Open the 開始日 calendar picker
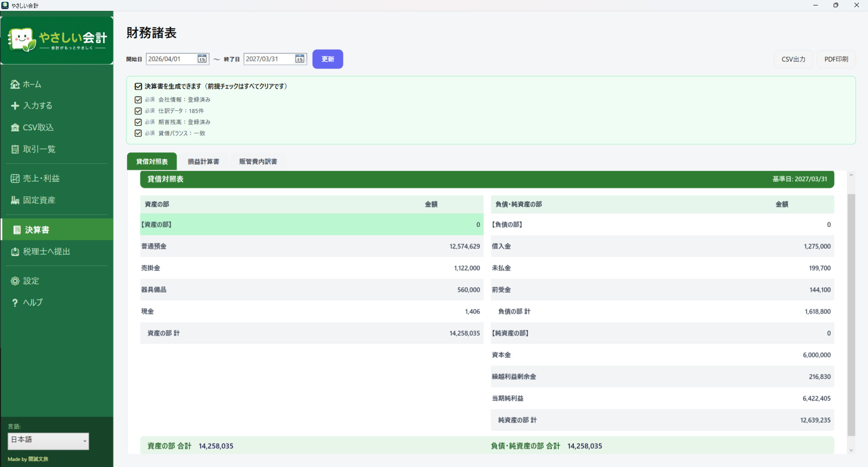This screenshot has height=467, width=868. click(x=202, y=59)
